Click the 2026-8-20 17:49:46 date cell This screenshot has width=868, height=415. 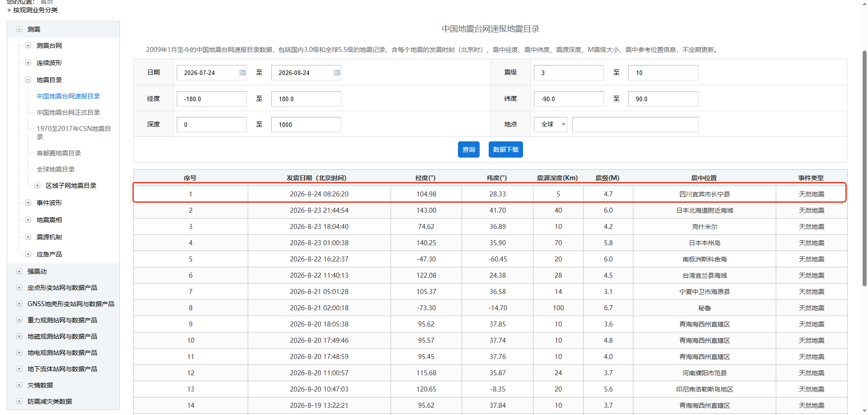pos(319,340)
